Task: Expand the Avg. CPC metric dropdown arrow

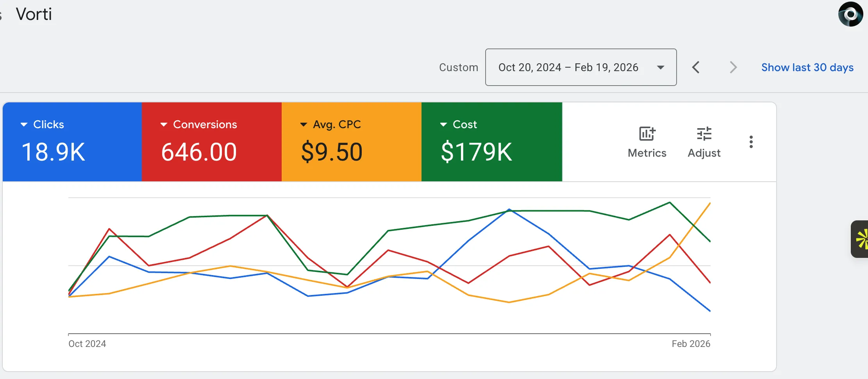Action: pyautogui.click(x=304, y=125)
